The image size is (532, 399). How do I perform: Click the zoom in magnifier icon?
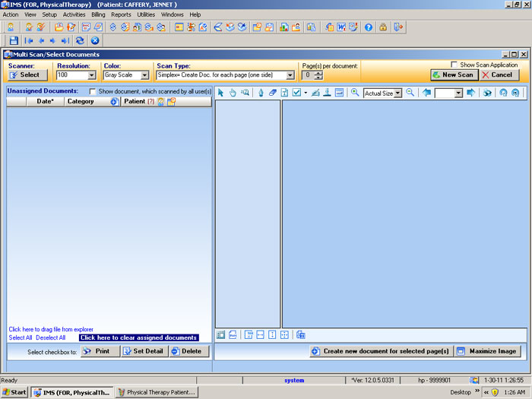pyautogui.click(x=355, y=92)
